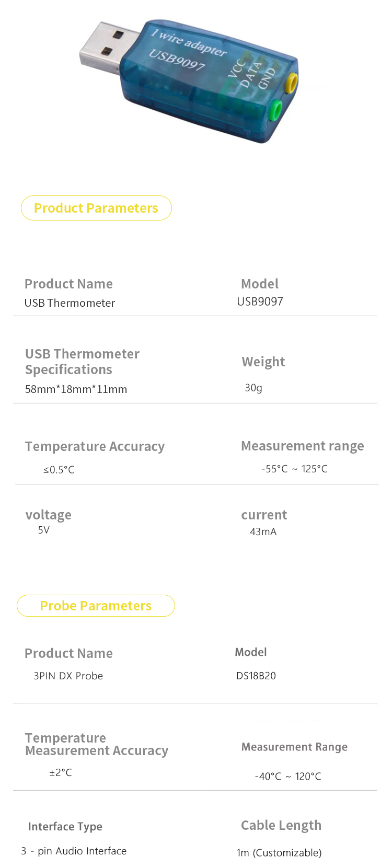392x868 pixels.
Task: Click the 3PIN DX Probe name
Action: coord(68,676)
